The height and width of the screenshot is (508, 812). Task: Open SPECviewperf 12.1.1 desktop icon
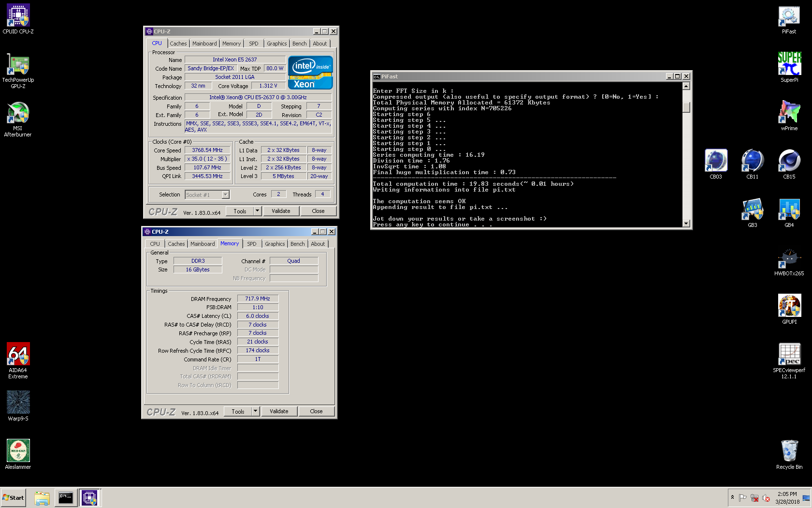tap(789, 361)
